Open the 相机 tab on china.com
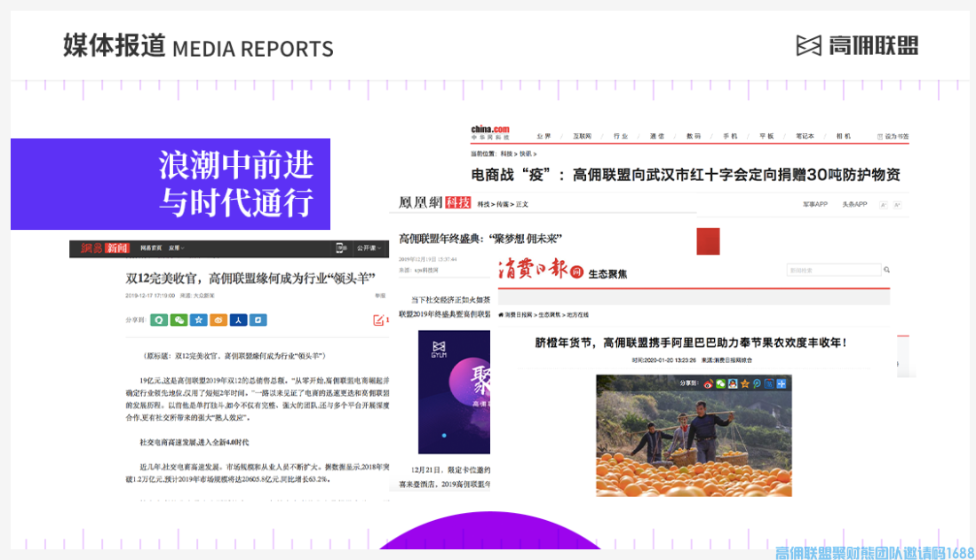Screen dimensions: 976x560 coord(844,136)
